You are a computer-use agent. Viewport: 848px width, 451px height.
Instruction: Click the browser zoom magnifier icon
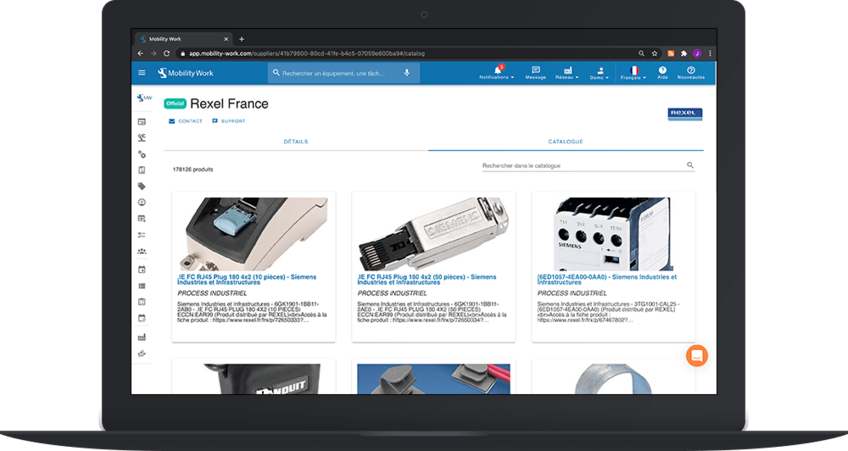click(x=641, y=54)
